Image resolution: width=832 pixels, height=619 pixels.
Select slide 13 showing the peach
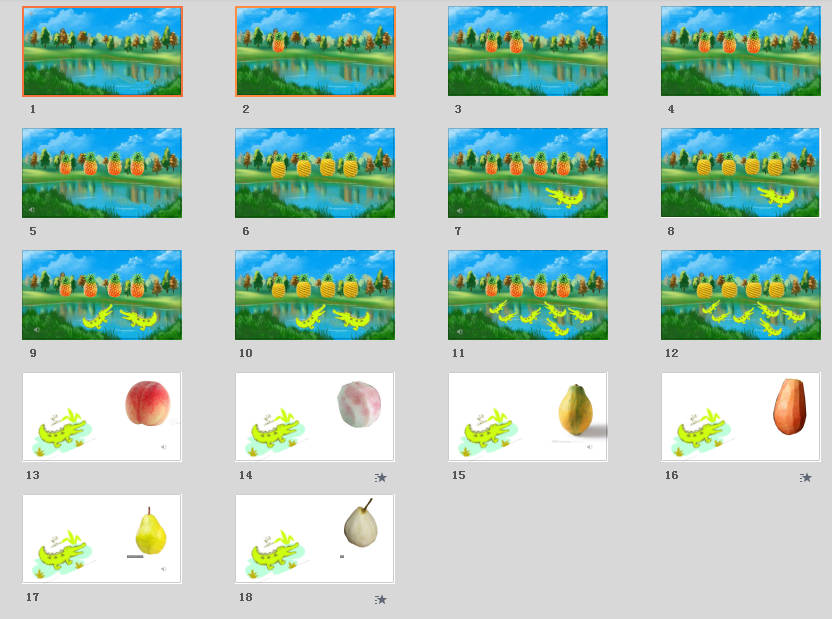[102, 417]
